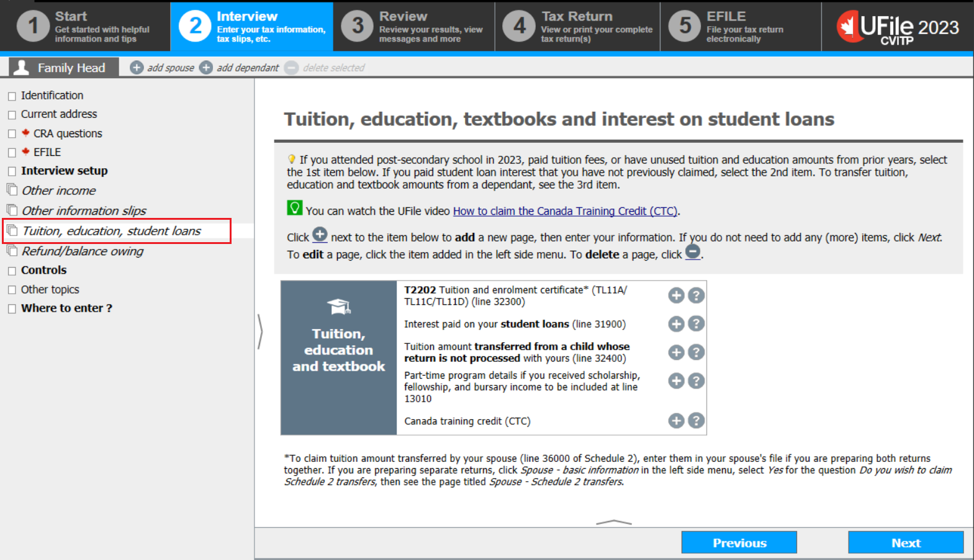Toggle the Current address checkbox

12,115
